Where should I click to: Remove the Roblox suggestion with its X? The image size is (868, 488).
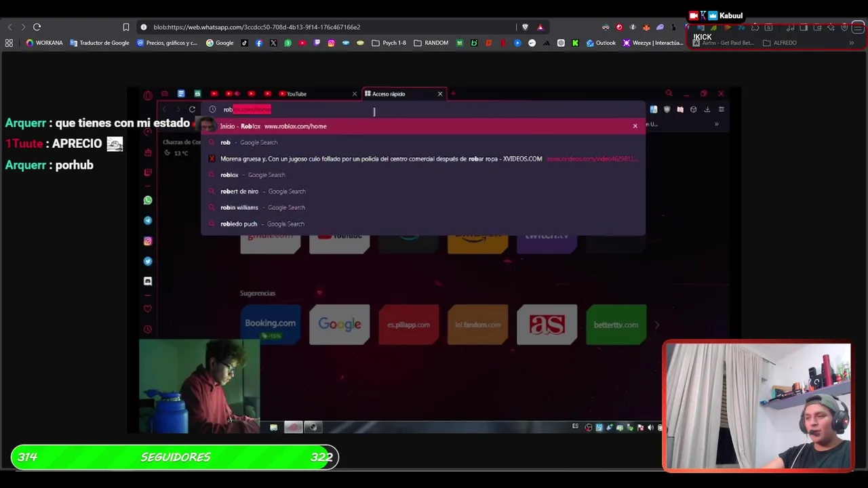point(635,126)
